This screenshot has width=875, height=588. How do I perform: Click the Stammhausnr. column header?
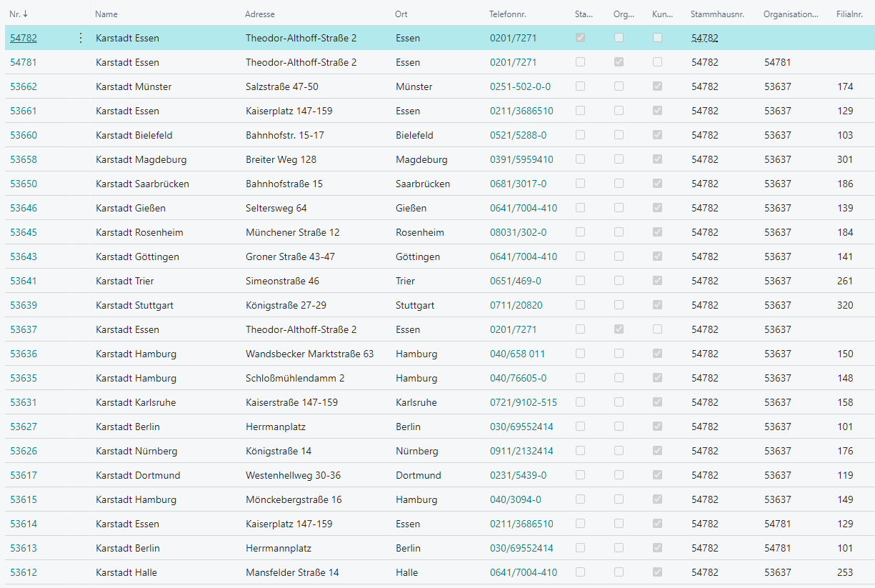coord(716,14)
